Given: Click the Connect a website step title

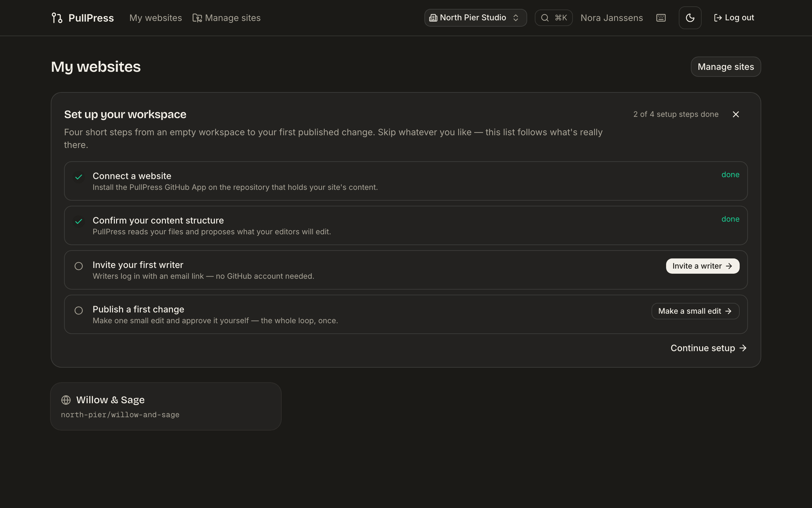Looking at the screenshot, I should coord(132,176).
